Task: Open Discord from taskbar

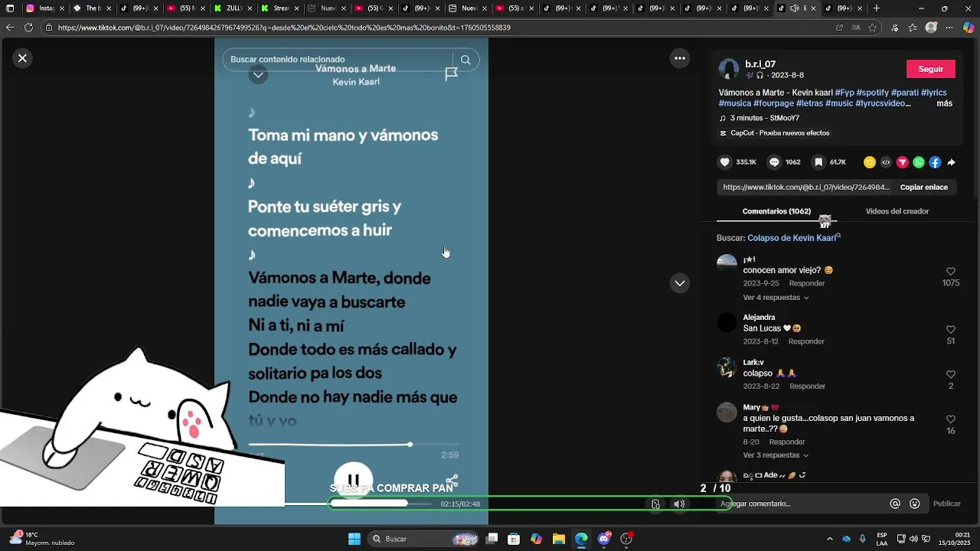Action: pyautogui.click(x=604, y=539)
